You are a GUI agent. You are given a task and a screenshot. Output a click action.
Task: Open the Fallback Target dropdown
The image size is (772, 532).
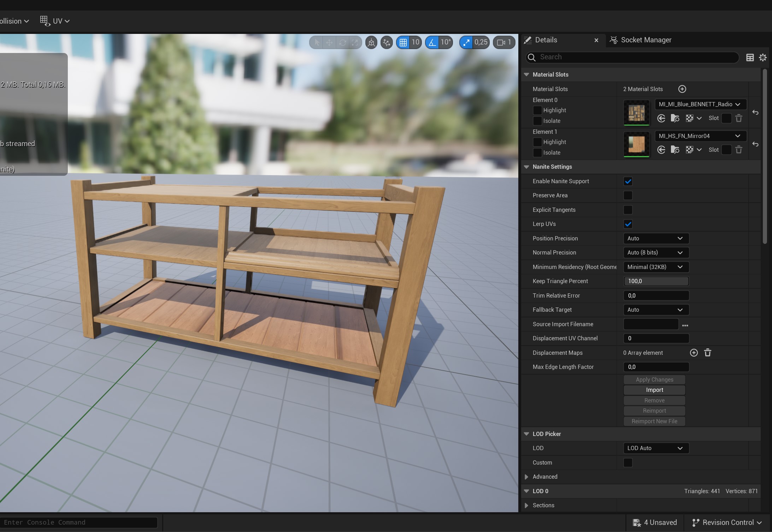[656, 310]
